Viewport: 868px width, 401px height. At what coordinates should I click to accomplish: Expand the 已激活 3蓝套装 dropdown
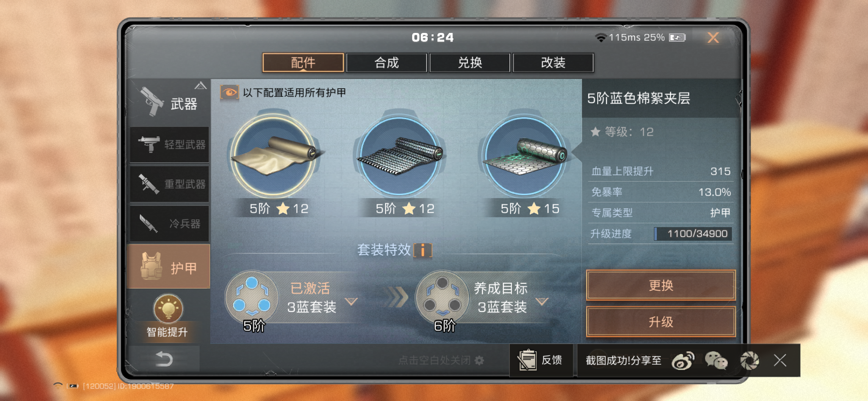351,301
